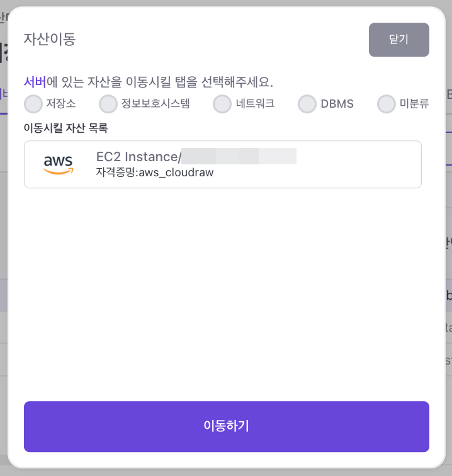Image resolution: width=452 pixels, height=476 pixels.
Task: Click the 네트워크 label text
Action: tap(256, 103)
